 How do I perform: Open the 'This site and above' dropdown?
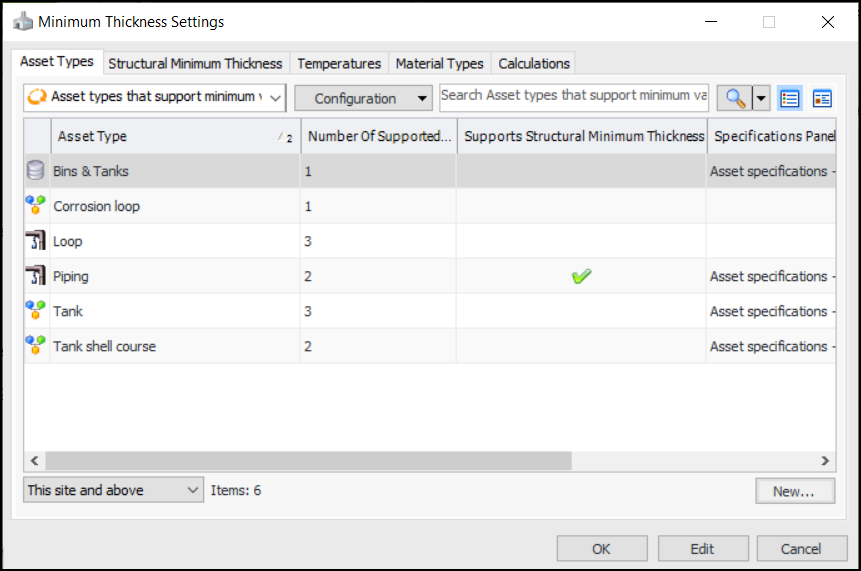click(113, 490)
